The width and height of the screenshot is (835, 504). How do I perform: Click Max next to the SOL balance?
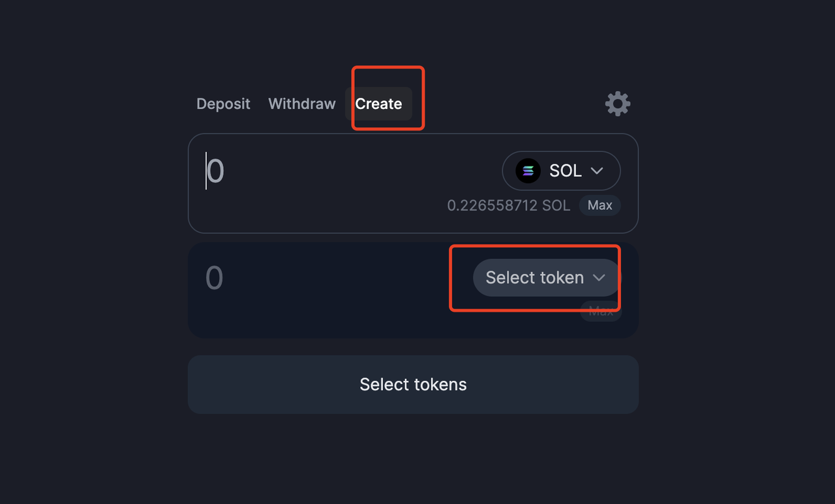click(600, 205)
